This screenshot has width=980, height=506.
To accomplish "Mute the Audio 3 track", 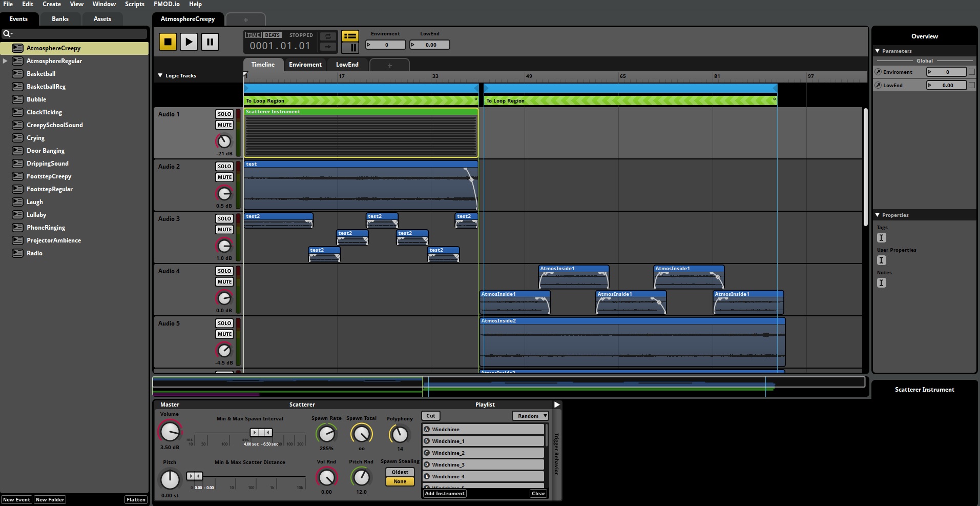I will [x=224, y=230].
